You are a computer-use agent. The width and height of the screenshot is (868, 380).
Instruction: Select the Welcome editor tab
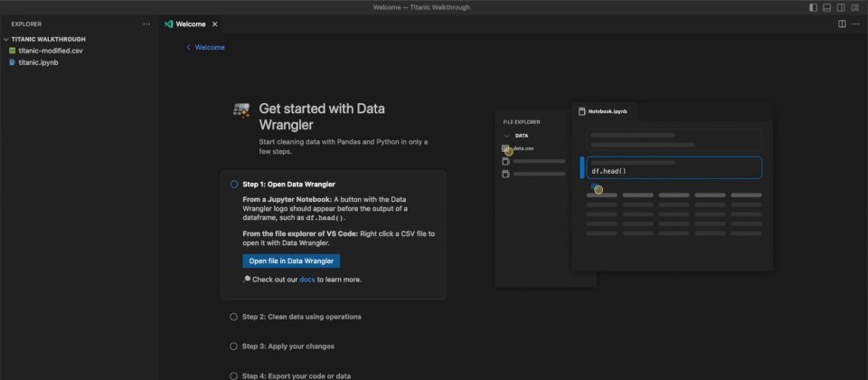click(191, 24)
